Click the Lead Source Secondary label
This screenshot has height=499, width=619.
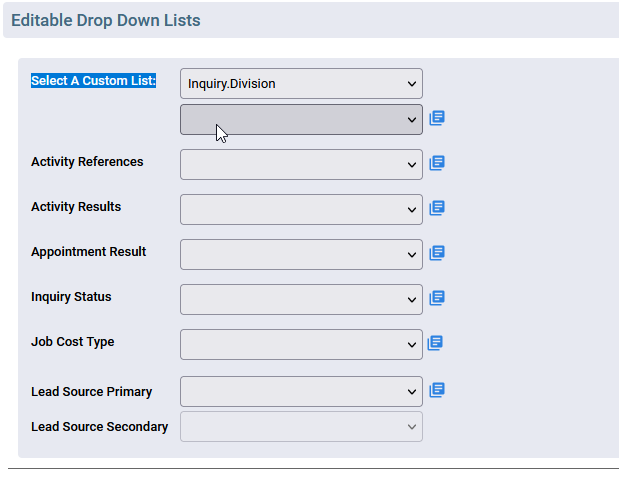tap(99, 427)
